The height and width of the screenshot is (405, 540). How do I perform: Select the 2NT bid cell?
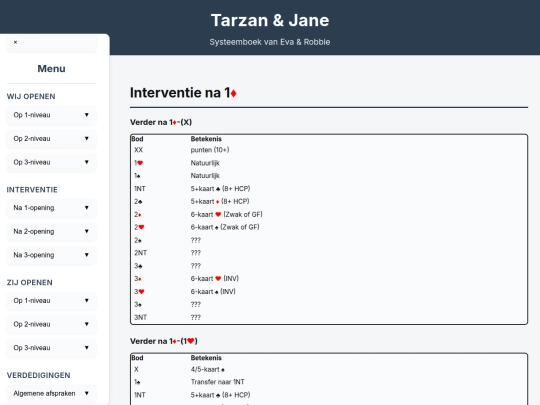141,253
